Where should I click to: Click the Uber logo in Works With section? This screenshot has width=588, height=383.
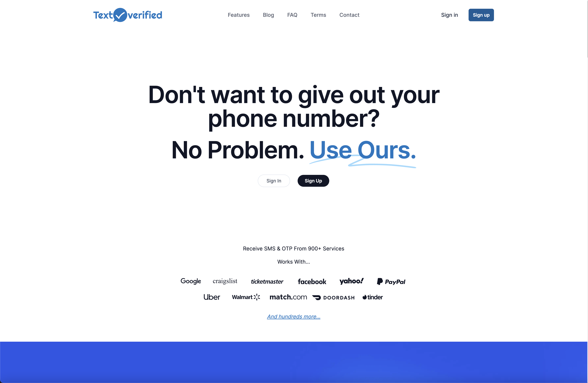212,297
